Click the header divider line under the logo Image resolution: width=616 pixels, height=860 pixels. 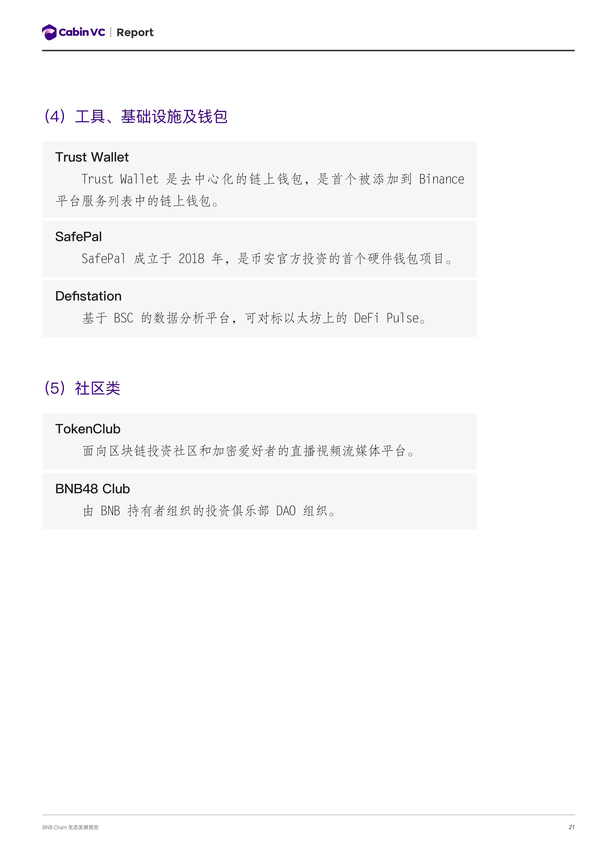point(308,50)
